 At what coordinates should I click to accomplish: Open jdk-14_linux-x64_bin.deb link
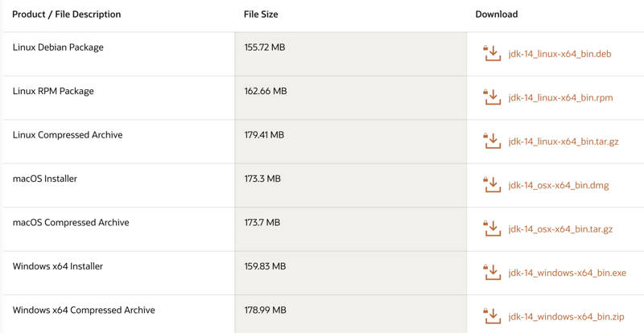[x=559, y=55]
